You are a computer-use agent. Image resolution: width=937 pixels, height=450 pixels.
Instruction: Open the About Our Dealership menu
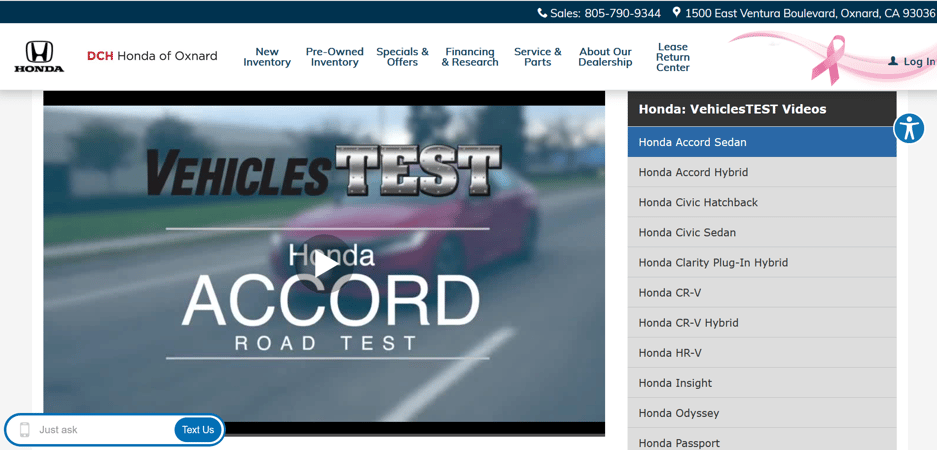pyautogui.click(x=605, y=57)
